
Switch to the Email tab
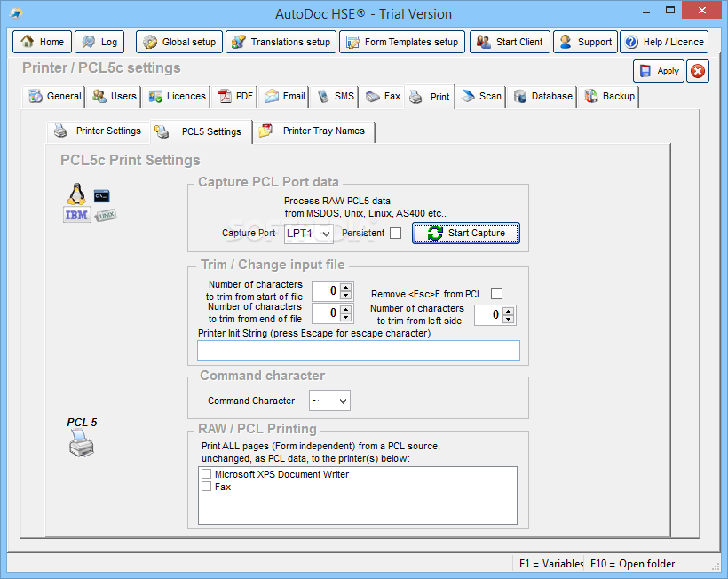(x=284, y=97)
